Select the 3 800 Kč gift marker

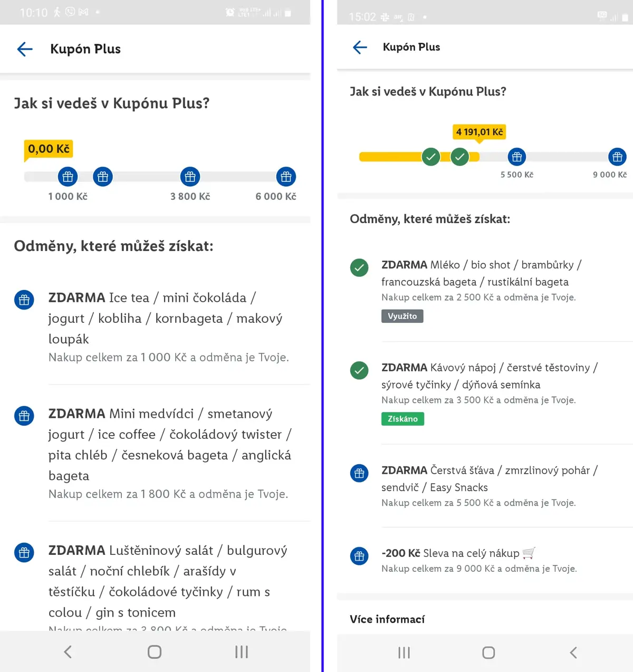[190, 177]
